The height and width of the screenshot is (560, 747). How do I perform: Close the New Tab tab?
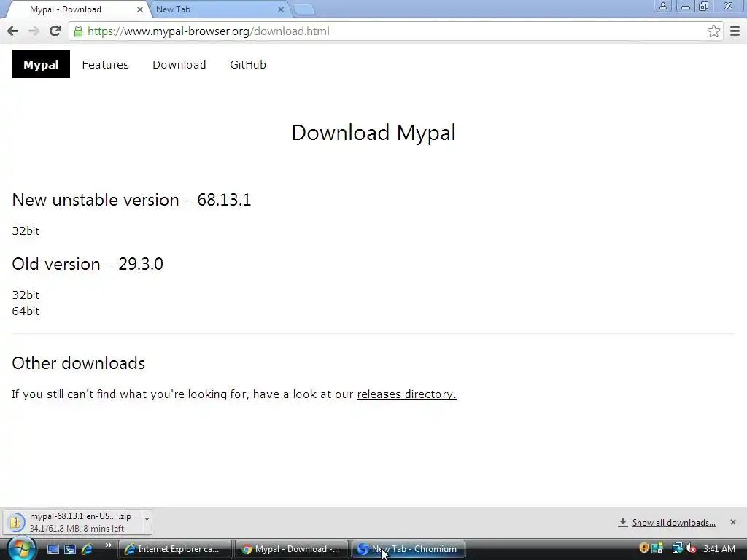pyautogui.click(x=281, y=9)
